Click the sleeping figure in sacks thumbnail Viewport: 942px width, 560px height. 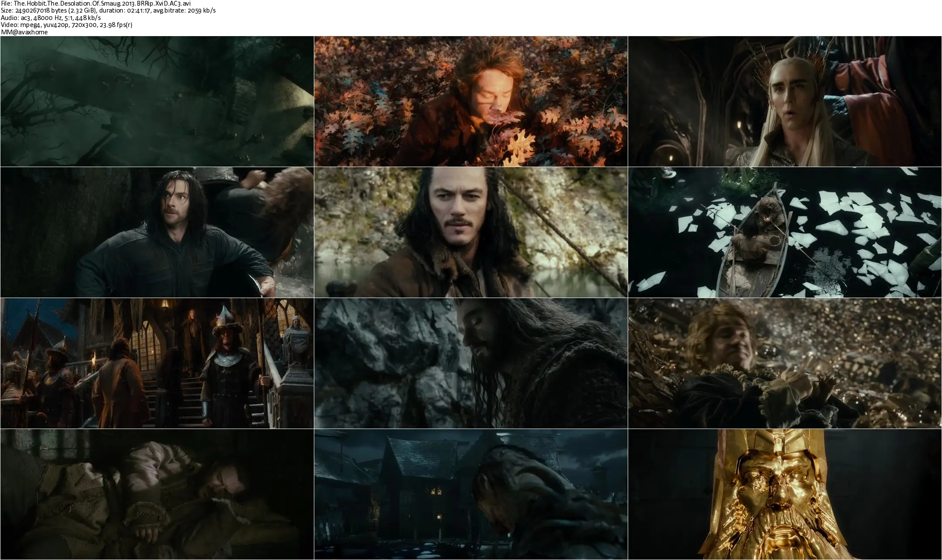tap(157, 494)
